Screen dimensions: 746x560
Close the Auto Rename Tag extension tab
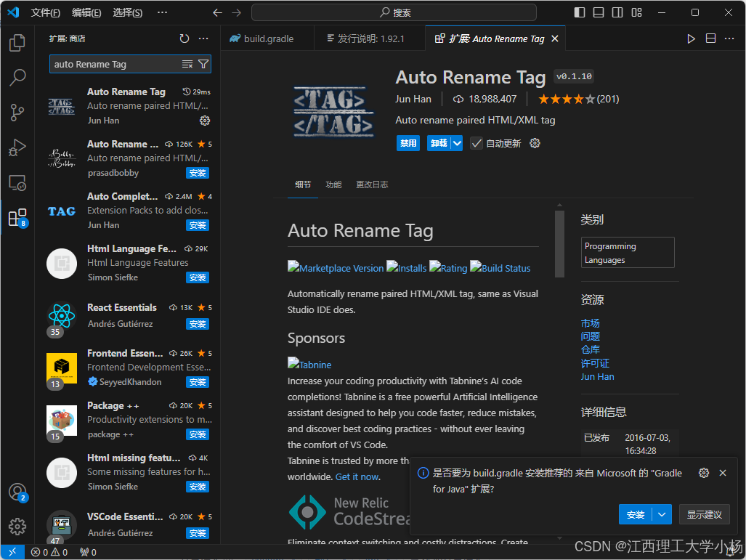pos(555,38)
